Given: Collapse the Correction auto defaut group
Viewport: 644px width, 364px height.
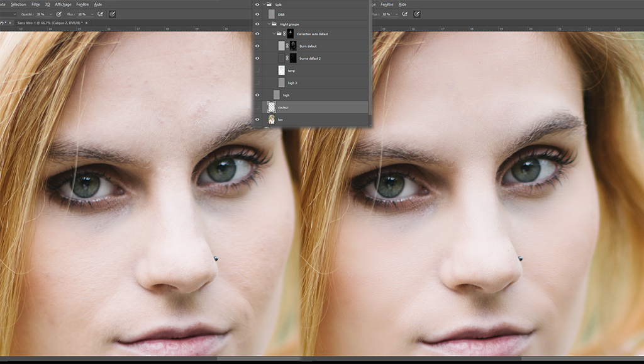Looking at the screenshot, I should (274, 34).
